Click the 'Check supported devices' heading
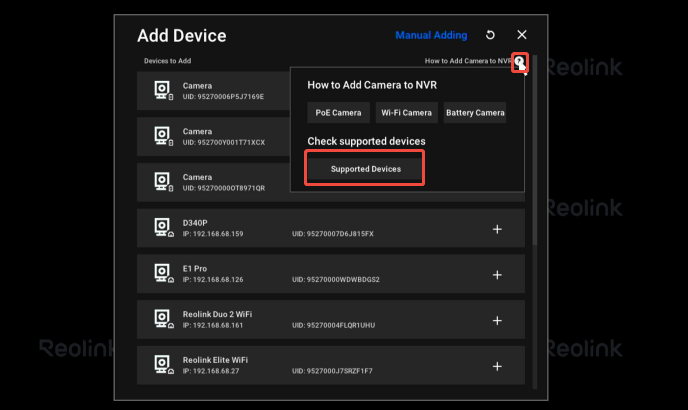The height and width of the screenshot is (410, 688). [366, 141]
